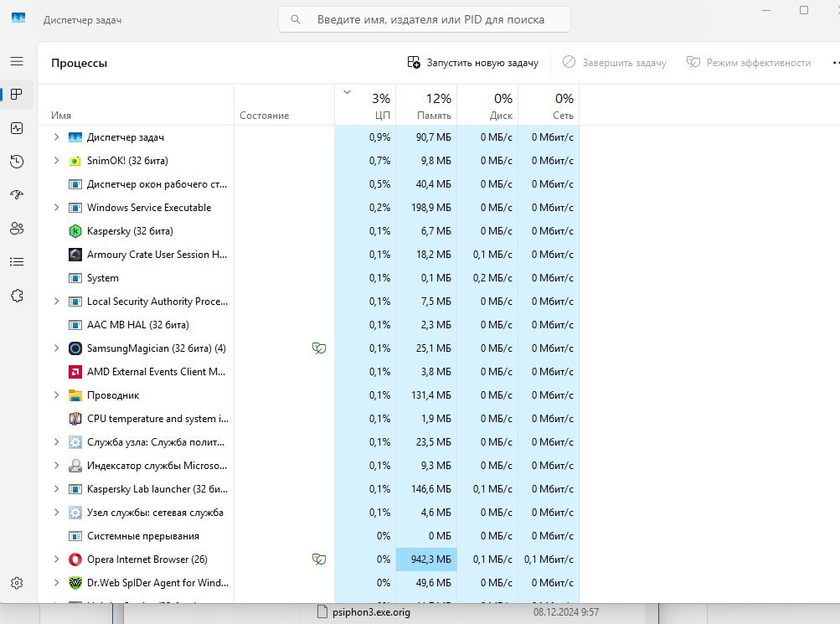Viewport: 840px width, 624px height.
Task: Expand the Проводник process row
Action: click(56, 395)
